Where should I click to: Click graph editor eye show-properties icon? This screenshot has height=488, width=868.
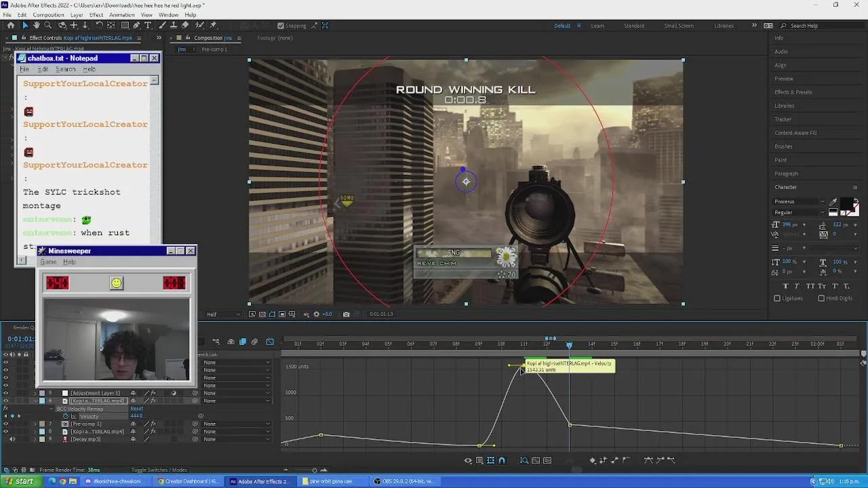pyautogui.click(x=468, y=460)
